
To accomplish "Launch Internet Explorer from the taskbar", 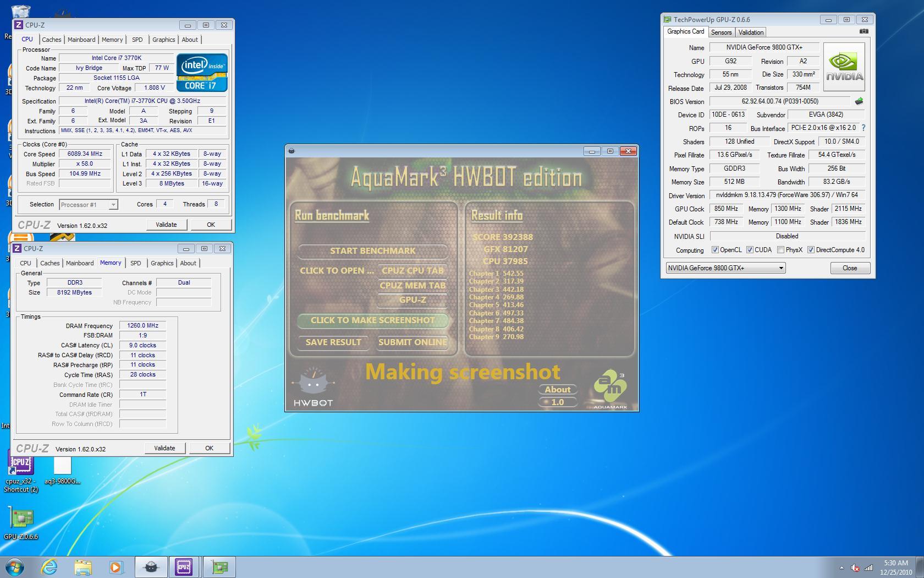I will tap(50, 567).
